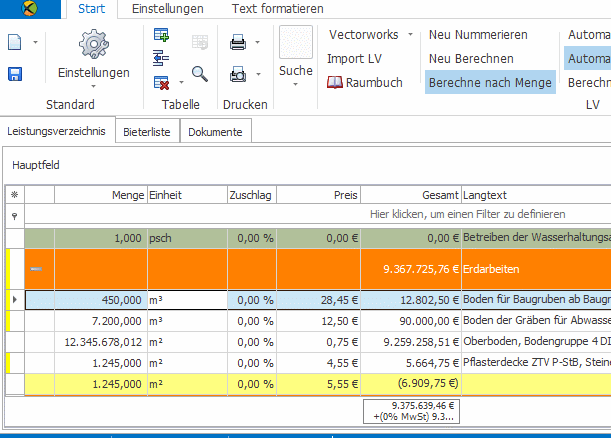
Task: Click the 5,55 € price cell
Action: [x=318, y=384]
